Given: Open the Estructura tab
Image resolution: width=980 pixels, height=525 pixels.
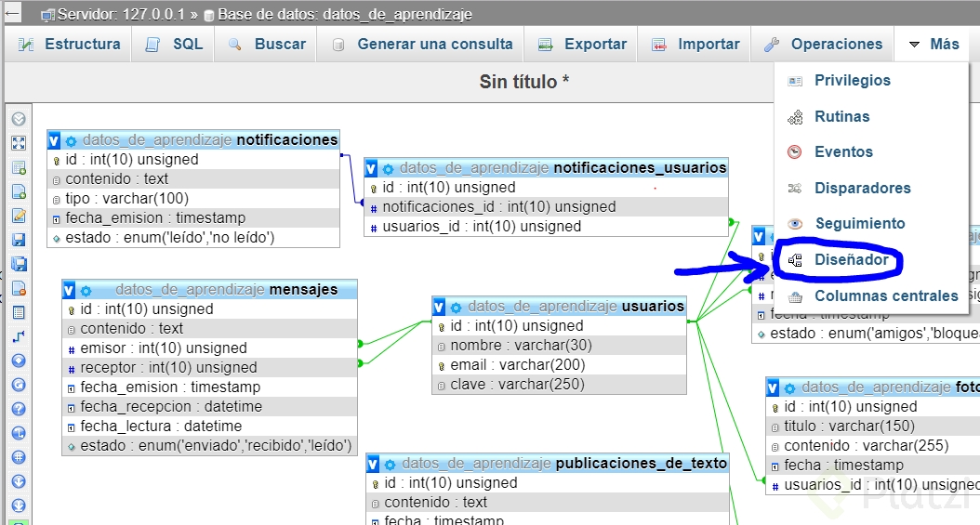Looking at the screenshot, I should 69,45.
